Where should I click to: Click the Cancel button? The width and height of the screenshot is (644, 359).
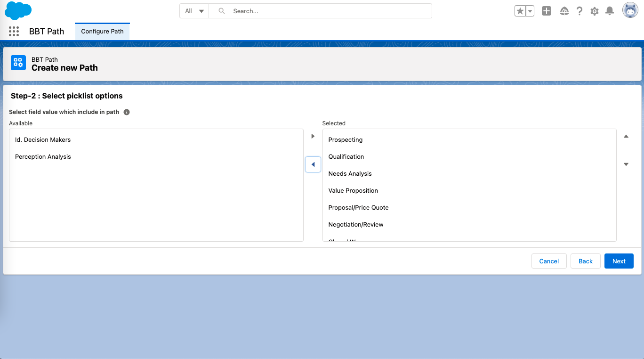(x=549, y=261)
